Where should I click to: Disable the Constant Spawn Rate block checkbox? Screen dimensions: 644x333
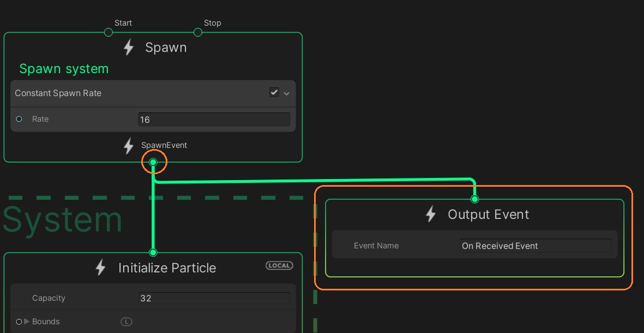[x=274, y=92]
